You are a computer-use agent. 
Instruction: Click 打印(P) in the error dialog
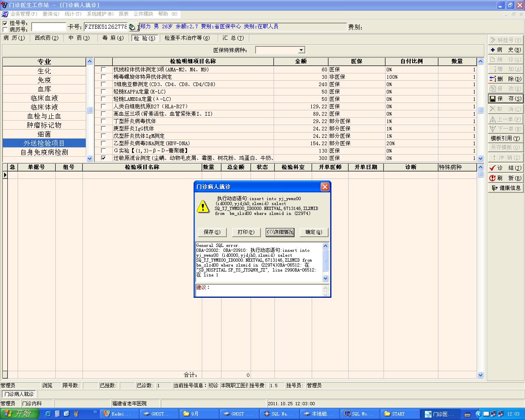pos(246,232)
